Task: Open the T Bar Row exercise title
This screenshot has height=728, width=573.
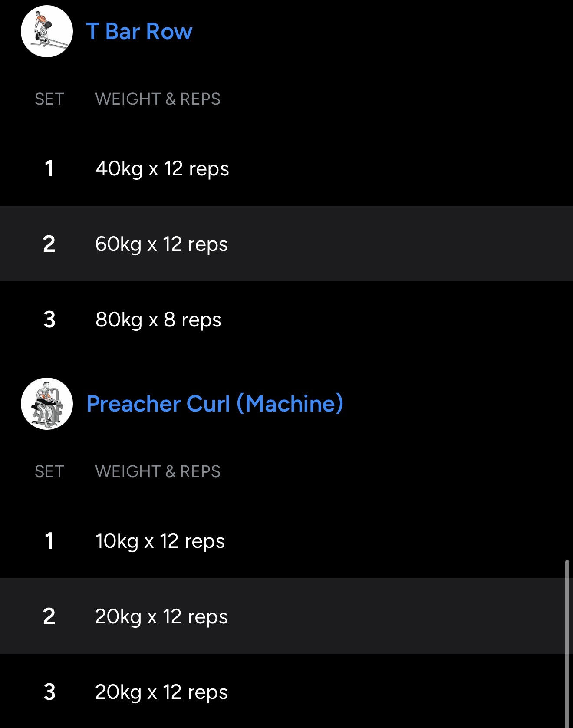Action: 139,31
